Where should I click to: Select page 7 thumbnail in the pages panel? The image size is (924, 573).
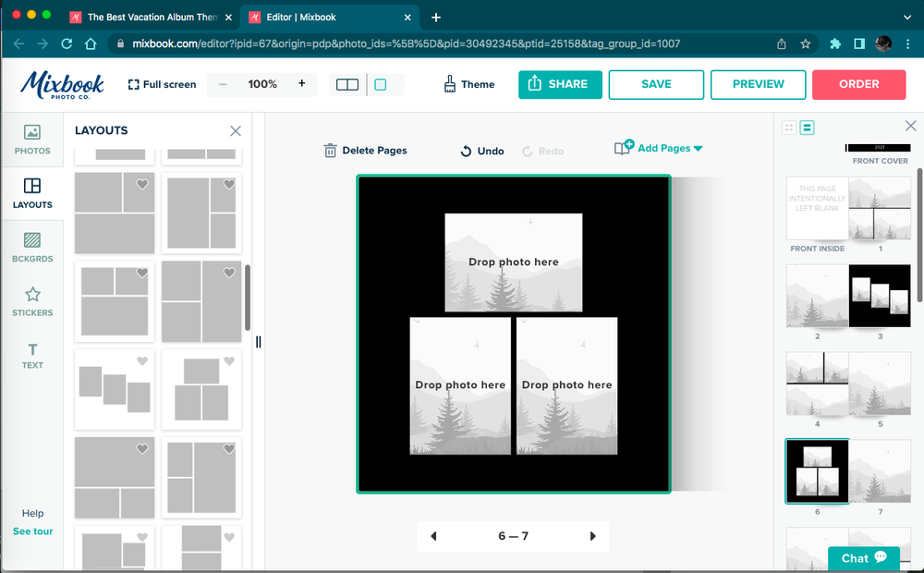(880, 471)
